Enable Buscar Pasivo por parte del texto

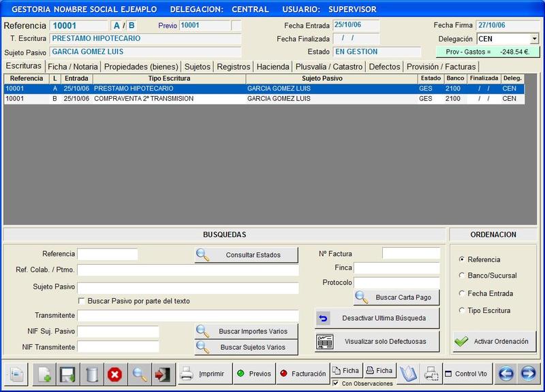click(82, 301)
